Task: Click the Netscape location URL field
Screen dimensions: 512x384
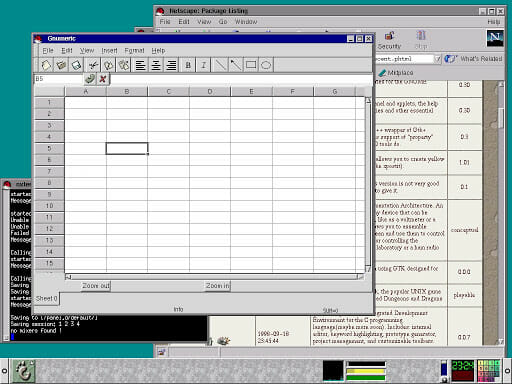Action: pyautogui.click(x=404, y=59)
